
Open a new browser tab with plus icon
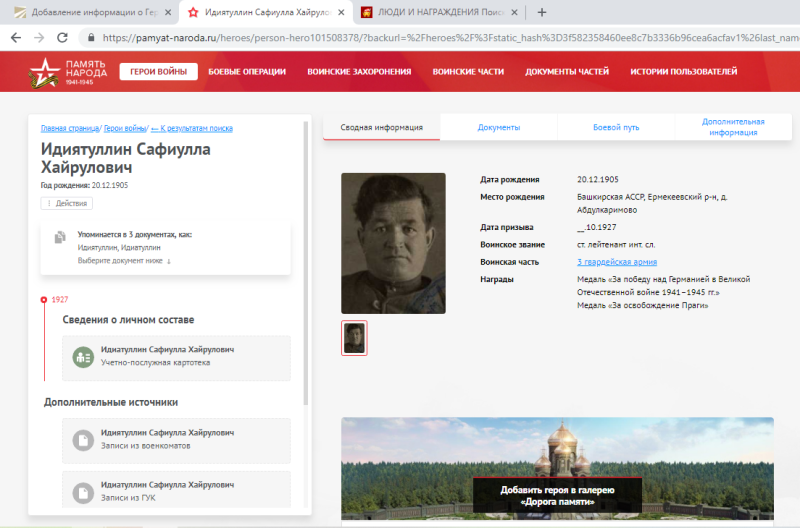pyautogui.click(x=542, y=12)
